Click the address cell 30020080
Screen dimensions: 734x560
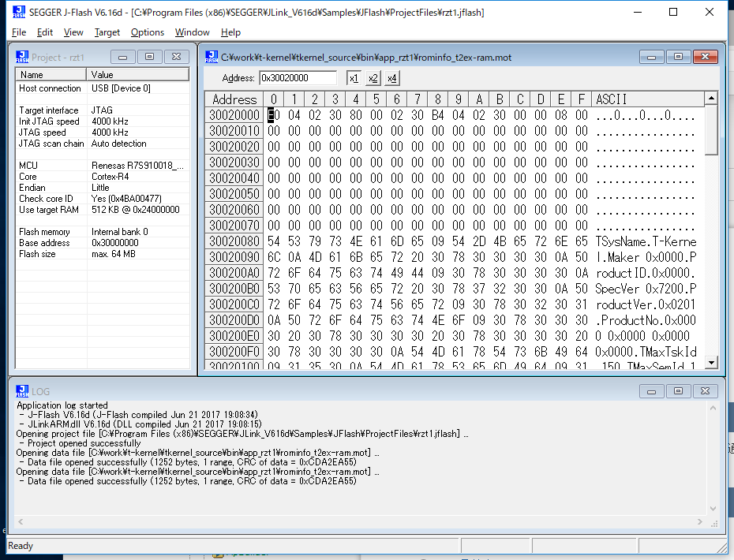(234, 241)
